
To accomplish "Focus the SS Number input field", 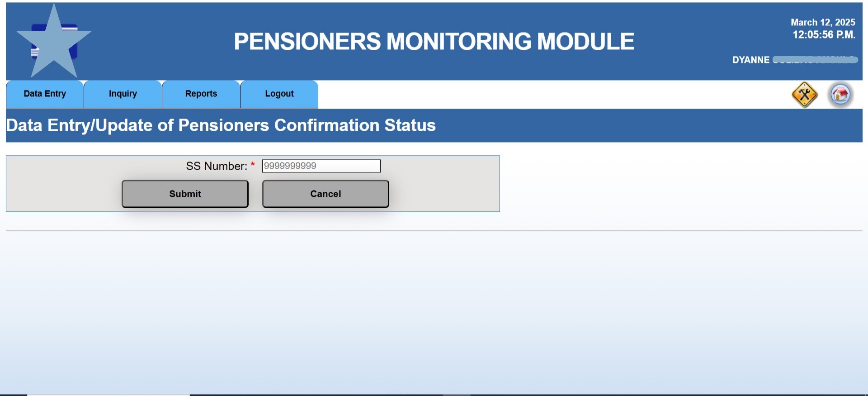I will tap(321, 166).
